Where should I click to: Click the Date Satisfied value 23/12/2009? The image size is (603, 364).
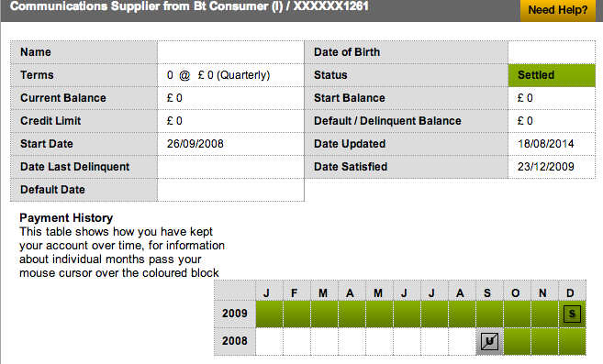click(546, 167)
